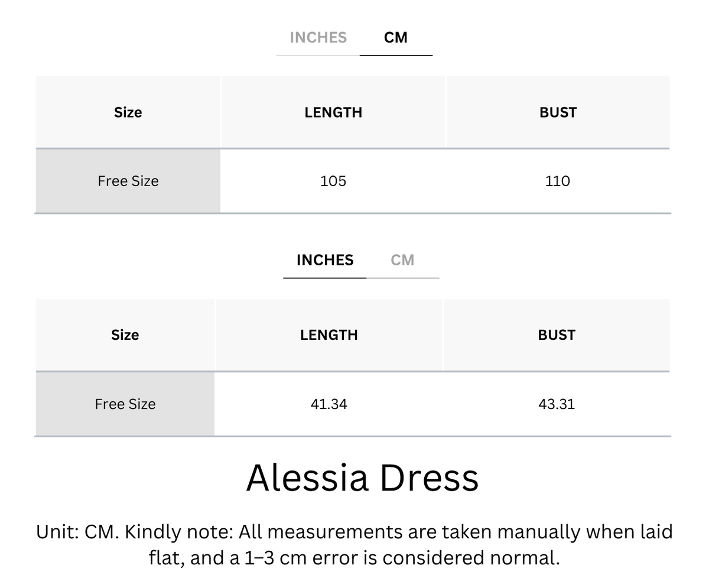Select the Free Size cell in inches table

coord(125,404)
